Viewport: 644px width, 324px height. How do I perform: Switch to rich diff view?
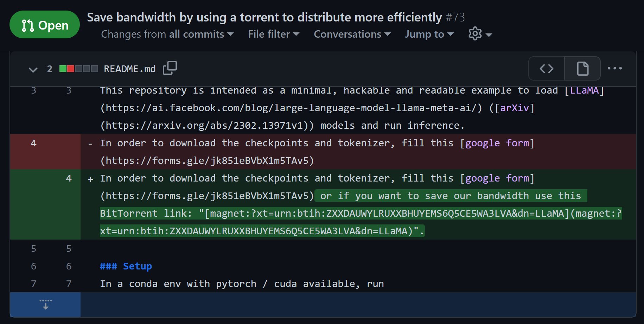coord(582,69)
